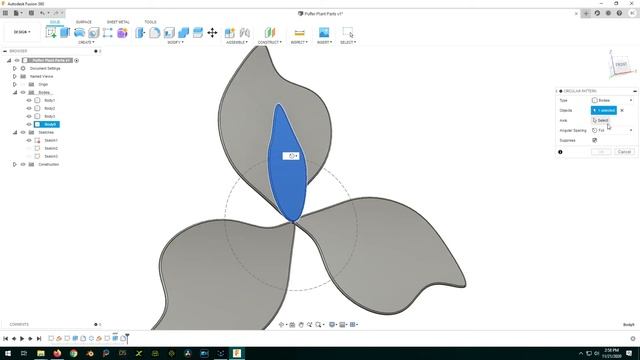Select the Combine tool
This screenshot has height=360, width=640.
(184, 32)
